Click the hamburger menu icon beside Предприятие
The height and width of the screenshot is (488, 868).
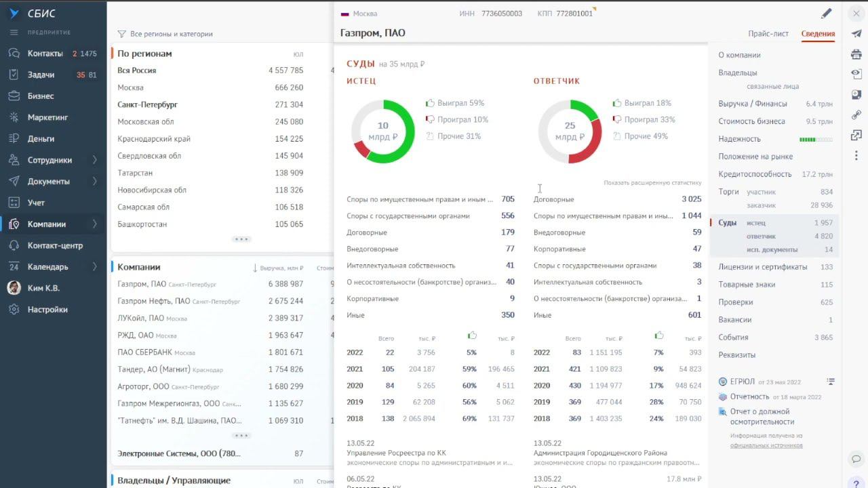point(14,33)
